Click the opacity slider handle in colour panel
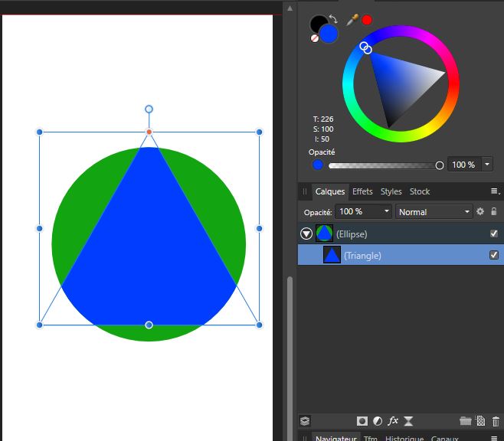Image resolution: width=504 pixels, height=441 pixels. 440,165
